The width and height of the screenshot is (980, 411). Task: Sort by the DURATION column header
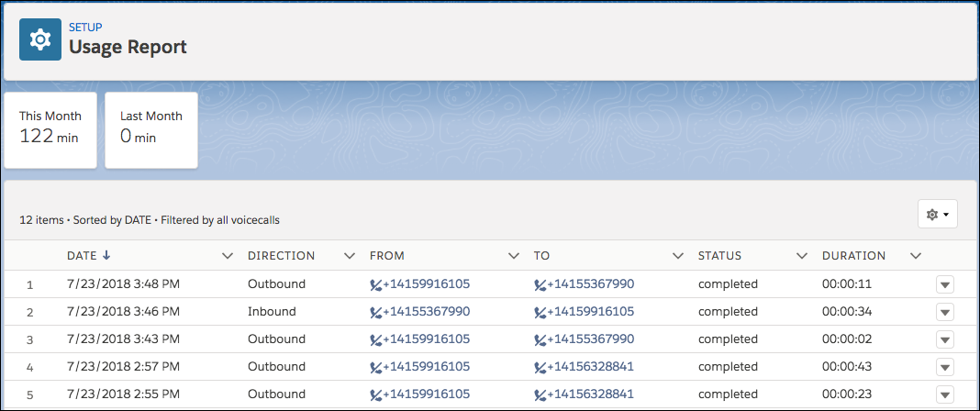point(853,255)
